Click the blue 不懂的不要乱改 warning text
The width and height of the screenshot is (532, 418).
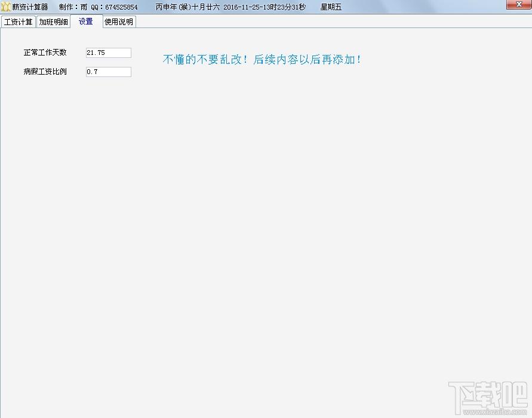[x=262, y=59]
